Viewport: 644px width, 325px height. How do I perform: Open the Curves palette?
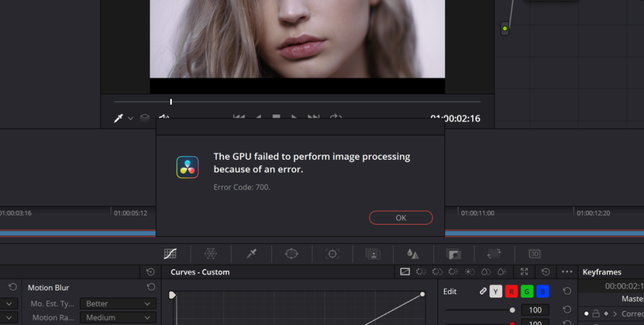coord(170,253)
